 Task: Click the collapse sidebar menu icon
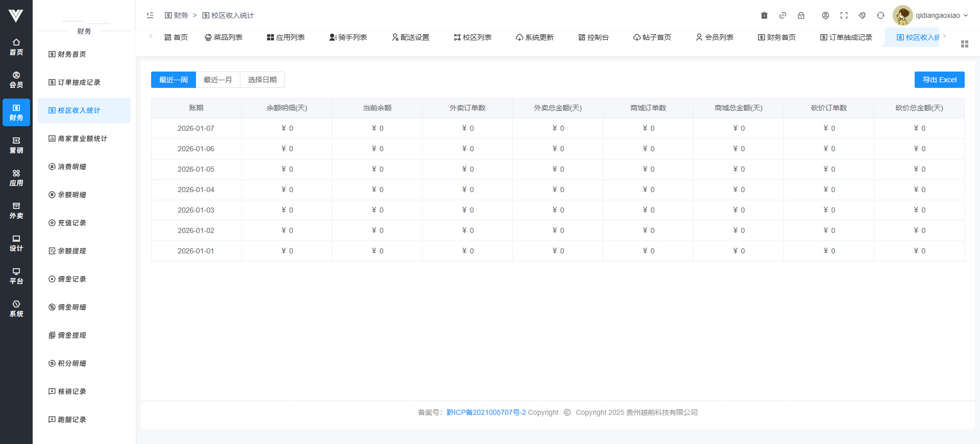pyautogui.click(x=150, y=15)
